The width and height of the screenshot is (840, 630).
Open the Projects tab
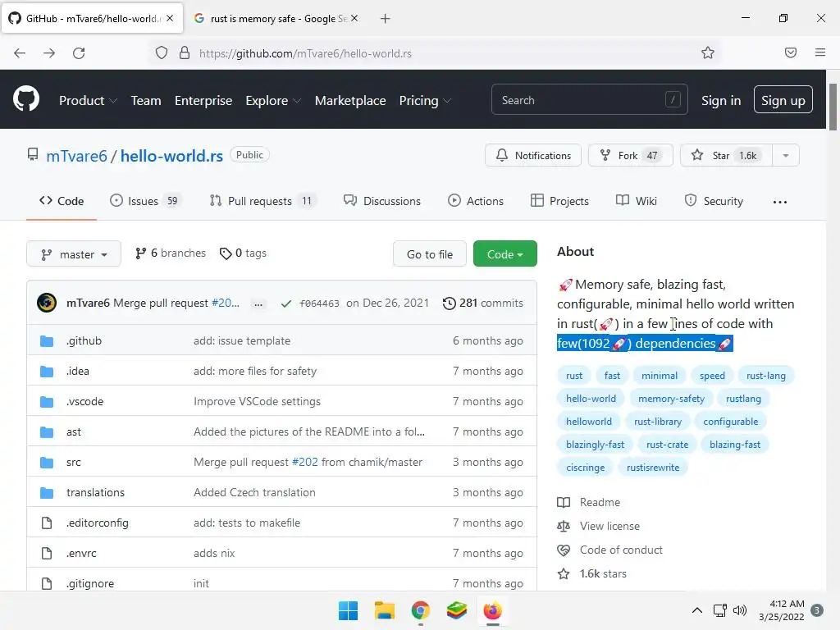(x=559, y=201)
